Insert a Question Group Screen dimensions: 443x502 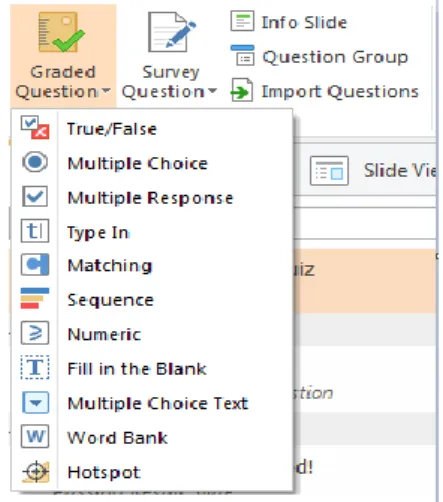[319, 56]
